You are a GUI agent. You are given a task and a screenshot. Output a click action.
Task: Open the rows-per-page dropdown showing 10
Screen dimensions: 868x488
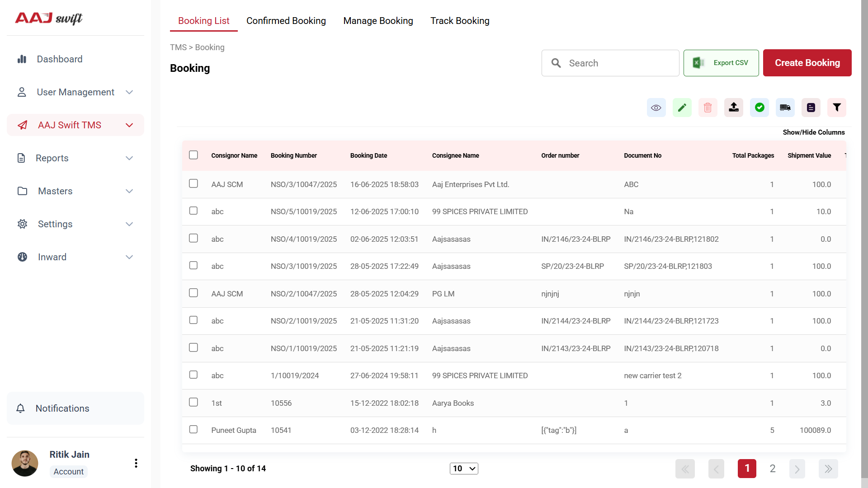464,469
